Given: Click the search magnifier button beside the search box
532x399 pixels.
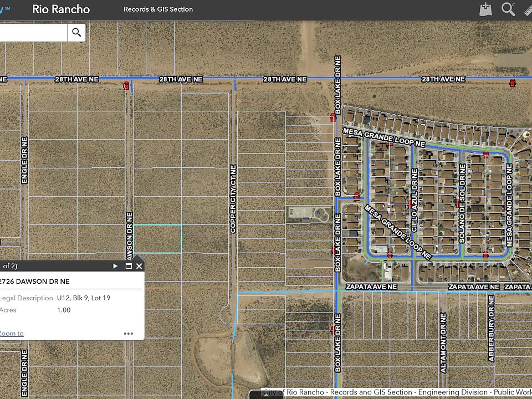Looking at the screenshot, I should [76, 32].
